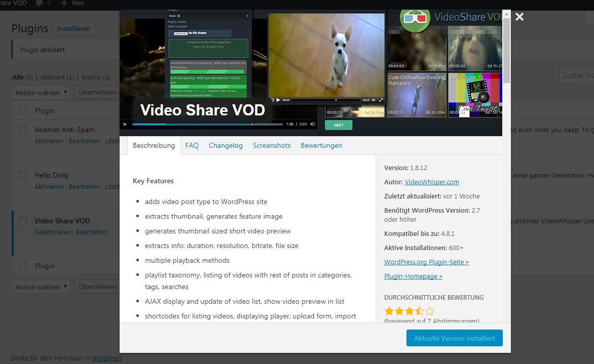Open the WordPress footer link
Screen dimensions: 594x364
coord(106,358)
